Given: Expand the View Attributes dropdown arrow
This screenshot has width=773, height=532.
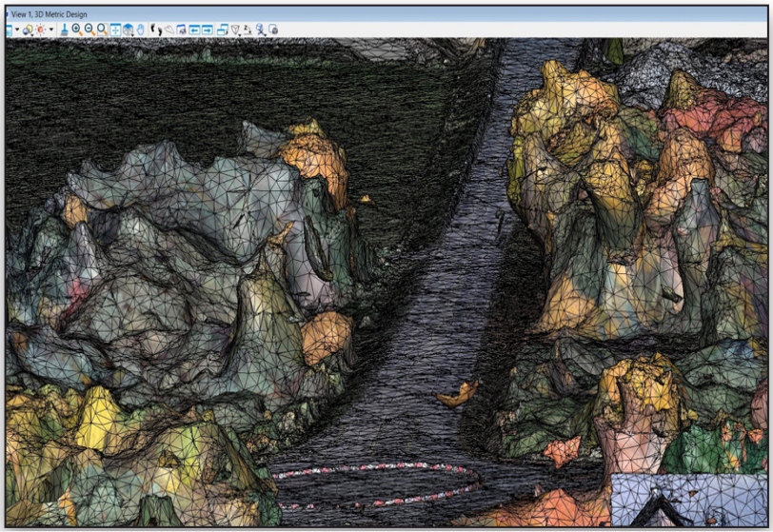Looking at the screenshot, I should click(x=17, y=30).
